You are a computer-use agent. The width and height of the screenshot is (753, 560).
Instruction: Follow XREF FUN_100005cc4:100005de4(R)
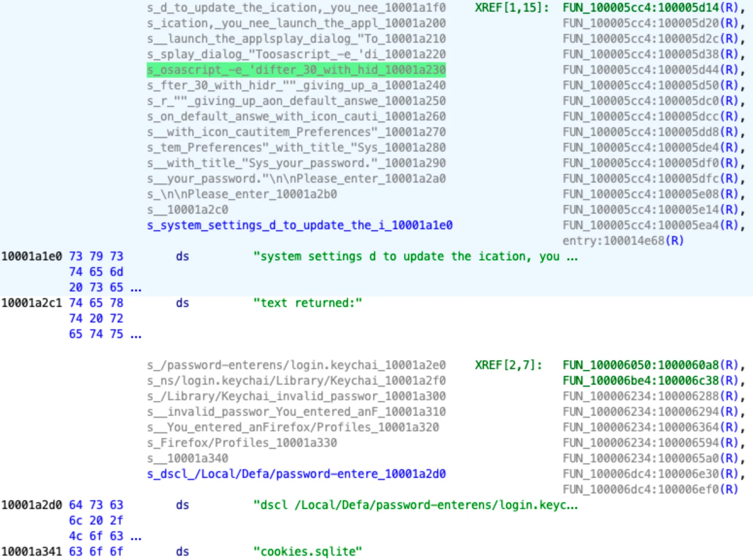coord(650,148)
